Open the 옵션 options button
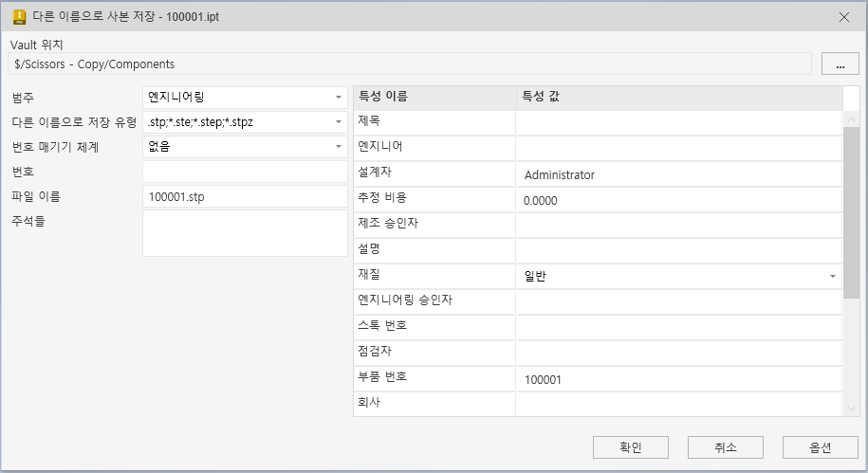868x473 pixels. coord(821,447)
